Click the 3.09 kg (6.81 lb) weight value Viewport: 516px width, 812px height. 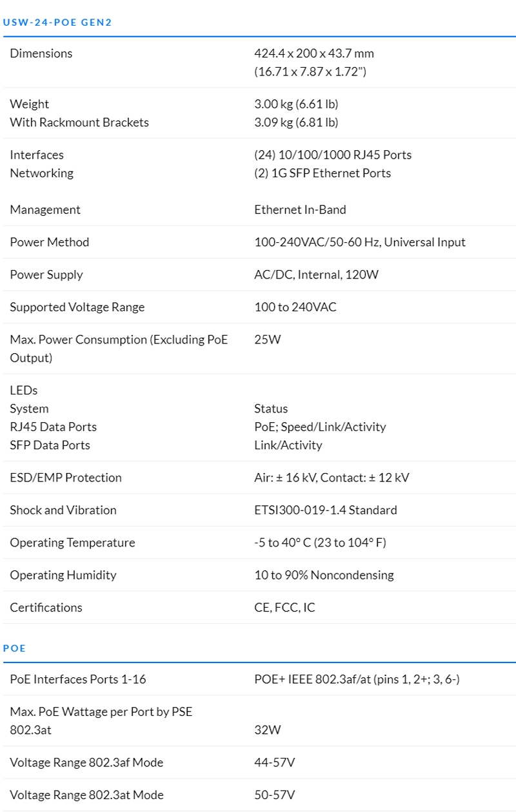coord(296,122)
